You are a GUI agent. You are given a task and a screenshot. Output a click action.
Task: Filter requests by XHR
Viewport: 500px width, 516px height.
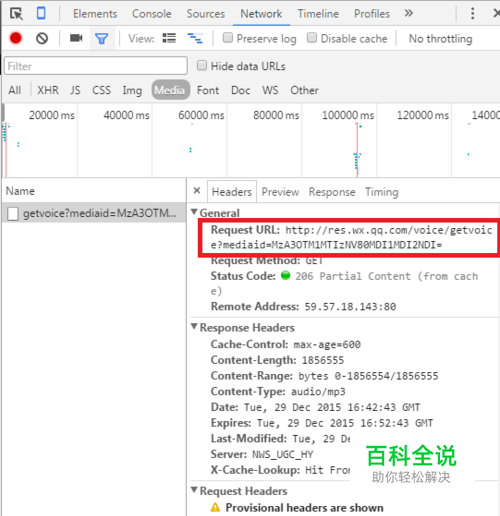click(48, 90)
